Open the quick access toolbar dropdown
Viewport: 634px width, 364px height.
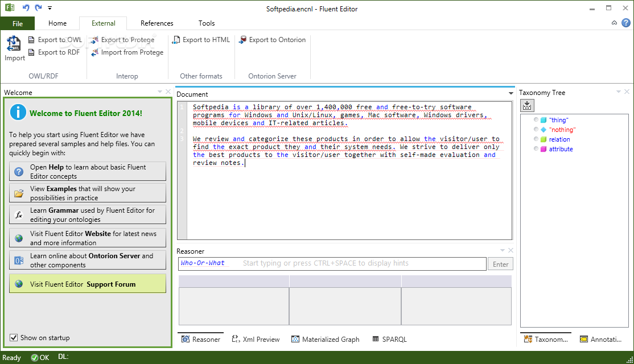(x=50, y=7)
